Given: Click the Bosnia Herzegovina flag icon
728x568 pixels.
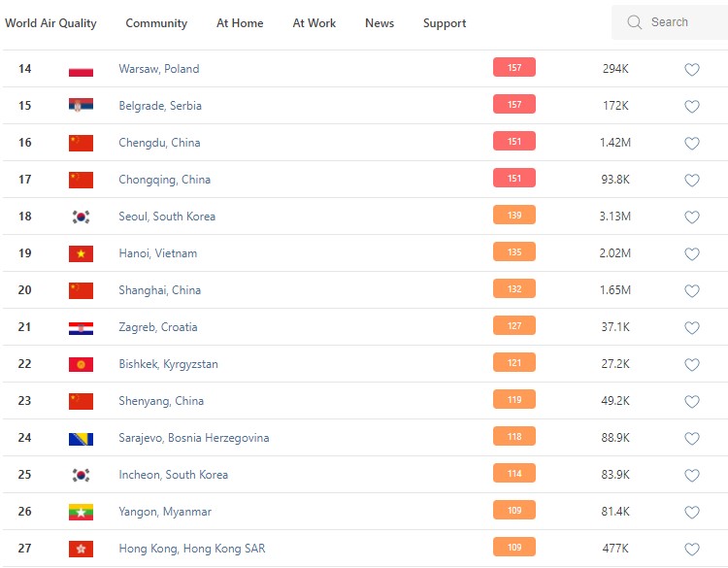Looking at the screenshot, I should click(x=81, y=439).
